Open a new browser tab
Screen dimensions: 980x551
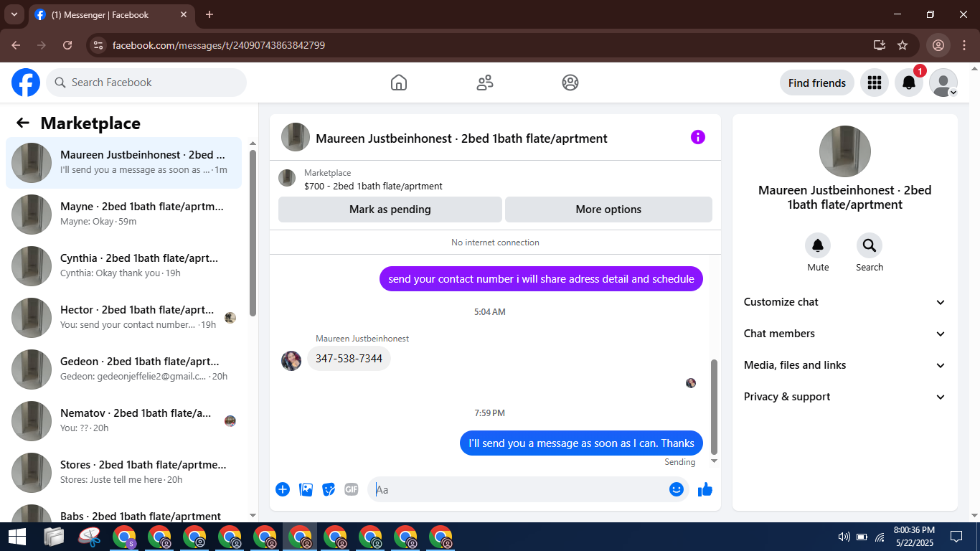pyautogui.click(x=209, y=14)
